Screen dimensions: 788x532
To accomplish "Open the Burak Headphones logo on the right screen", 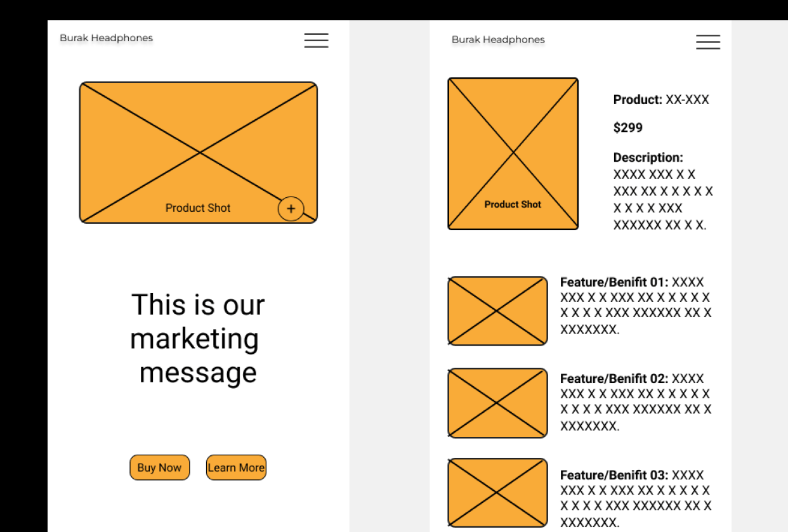I will (498, 39).
